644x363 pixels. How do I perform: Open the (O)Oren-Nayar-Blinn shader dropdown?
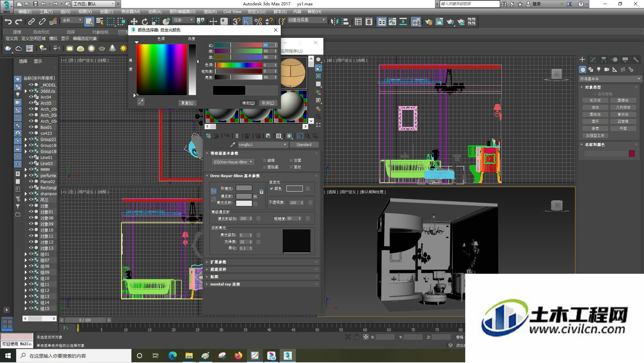pos(233,162)
